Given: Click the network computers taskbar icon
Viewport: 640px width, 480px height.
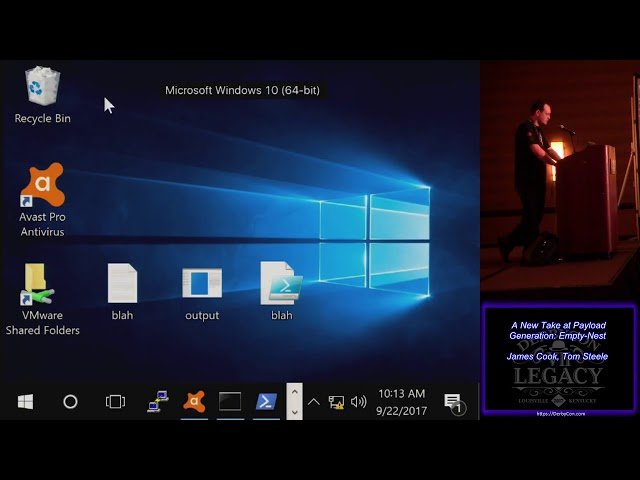Looking at the screenshot, I should click(158, 402).
